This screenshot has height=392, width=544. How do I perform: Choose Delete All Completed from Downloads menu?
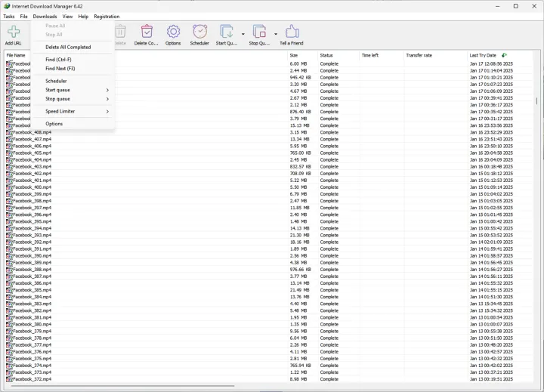pos(68,47)
